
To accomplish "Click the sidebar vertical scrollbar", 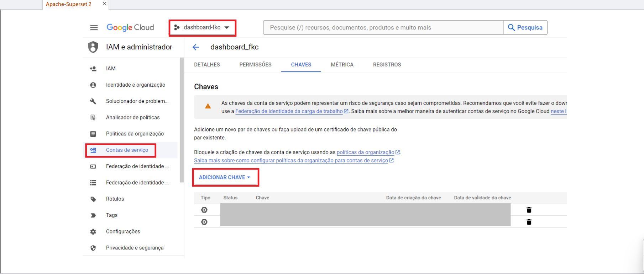I will (x=182, y=121).
